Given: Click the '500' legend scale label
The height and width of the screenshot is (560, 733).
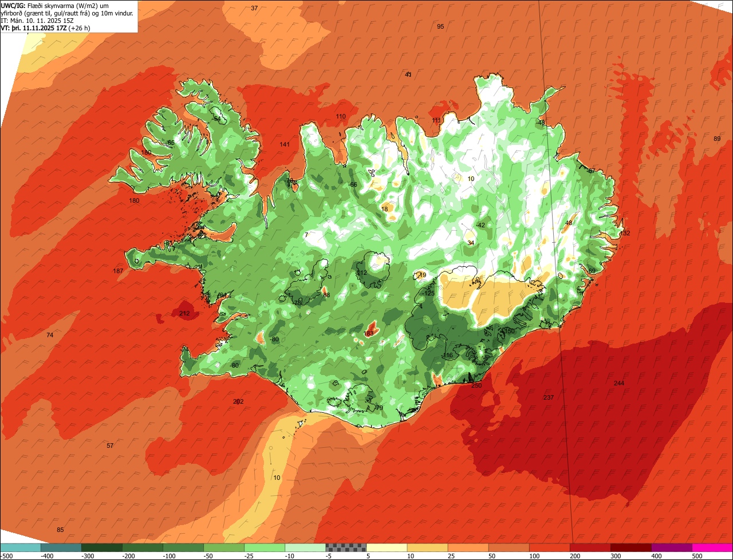Looking at the screenshot, I should [x=697, y=556].
